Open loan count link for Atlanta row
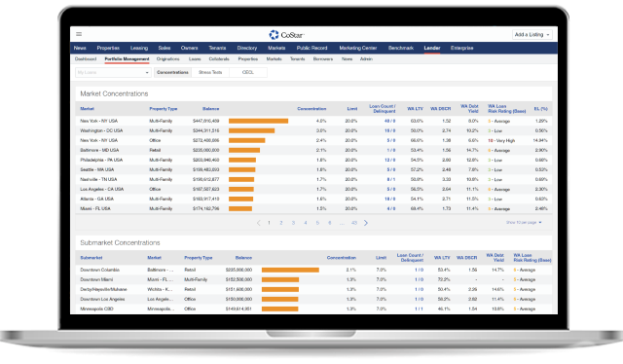Viewport: 623px width, 364px height. coord(389,200)
